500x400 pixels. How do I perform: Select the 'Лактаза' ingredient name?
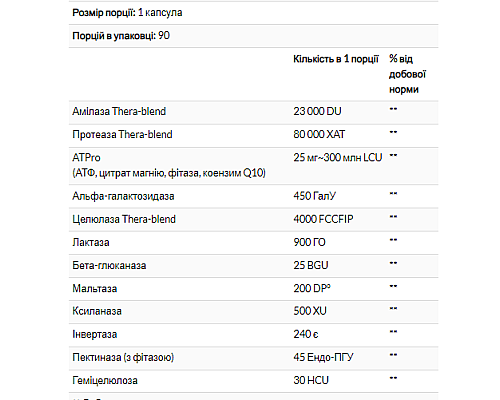(x=91, y=242)
